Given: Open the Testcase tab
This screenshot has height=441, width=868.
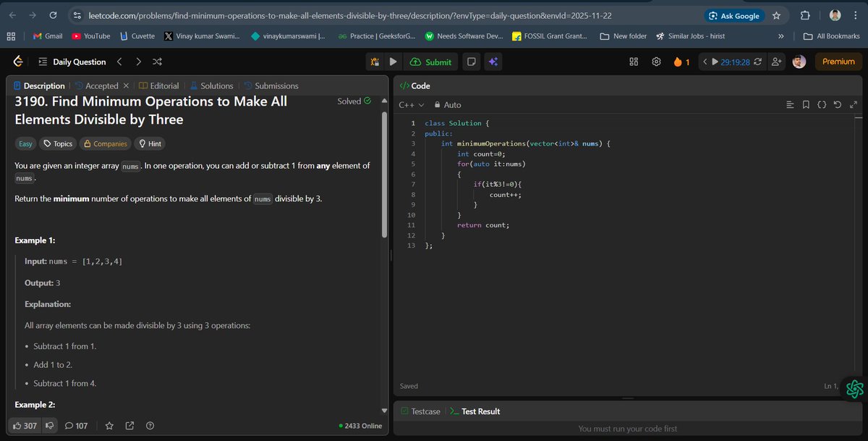Looking at the screenshot, I should pyautogui.click(x=420, y=411).
